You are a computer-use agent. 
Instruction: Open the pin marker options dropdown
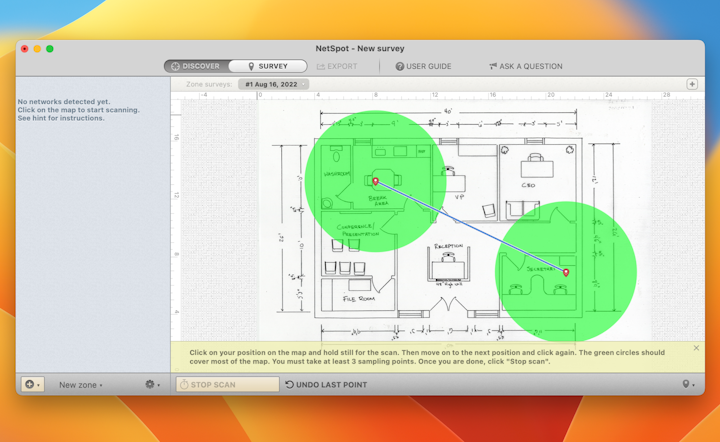click(688, 384)
